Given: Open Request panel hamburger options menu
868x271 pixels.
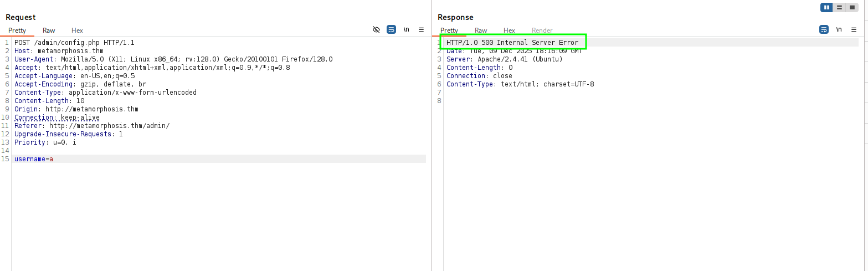Looking at the screenshot, I should (421, 29).
